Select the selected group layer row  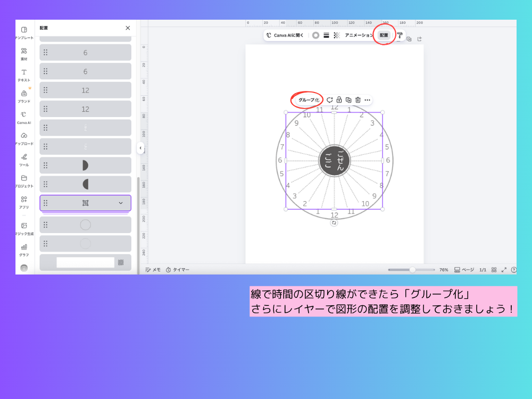click(86, 203)
